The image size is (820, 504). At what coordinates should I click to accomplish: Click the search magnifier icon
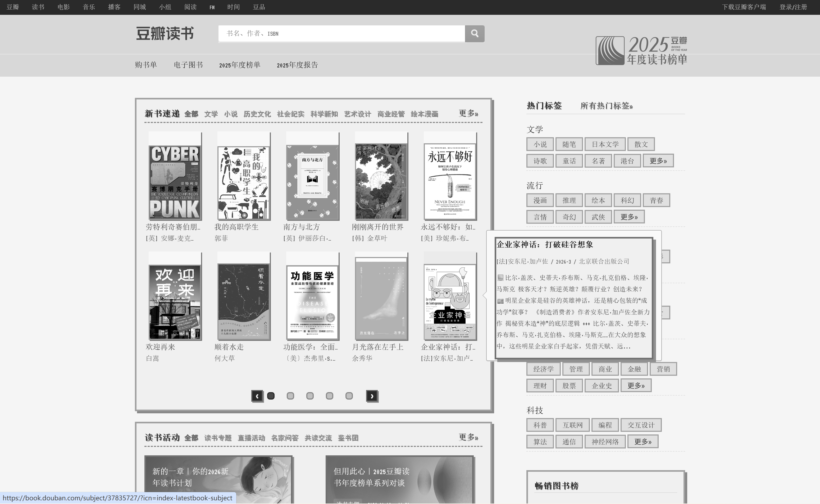475,34
